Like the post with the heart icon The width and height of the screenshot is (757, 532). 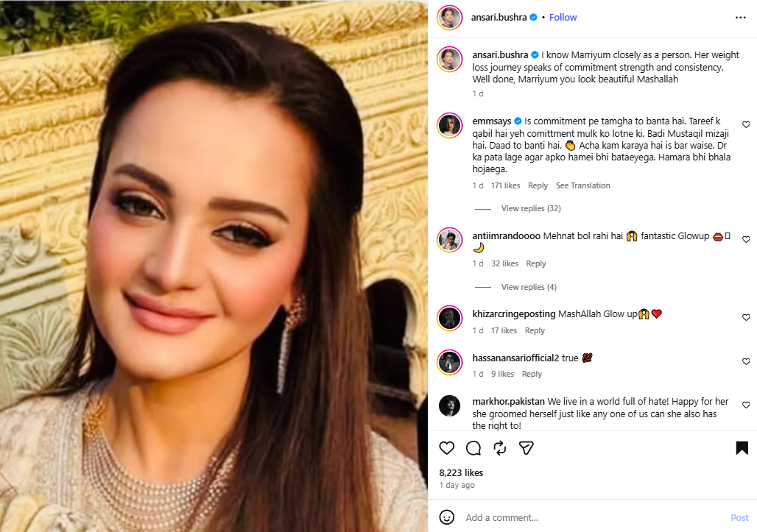(446, 447)
